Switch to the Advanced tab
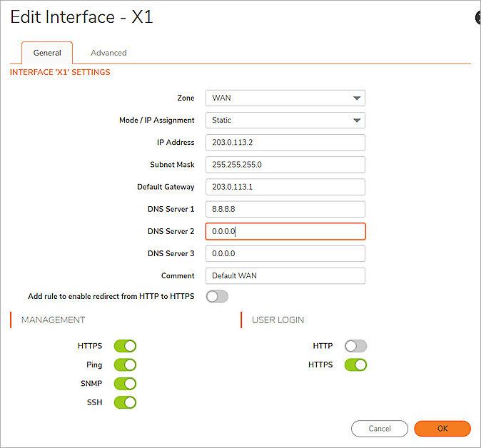 [x=108, y=53]
